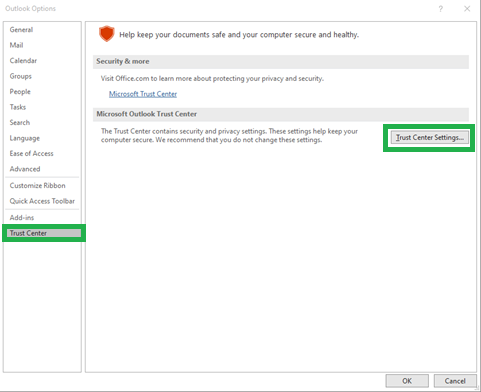Close the Outlook Options window
This screenshot has height=392, width=481.
[467, 9]
